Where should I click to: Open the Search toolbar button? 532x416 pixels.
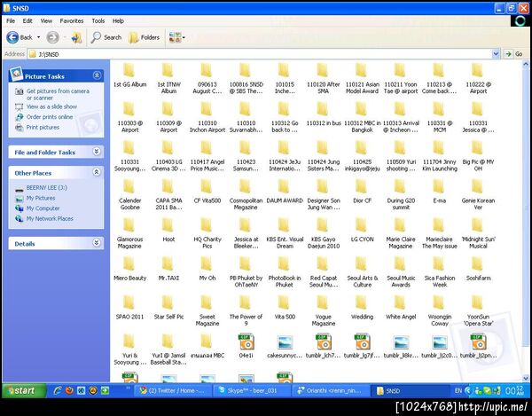(106, 37)
